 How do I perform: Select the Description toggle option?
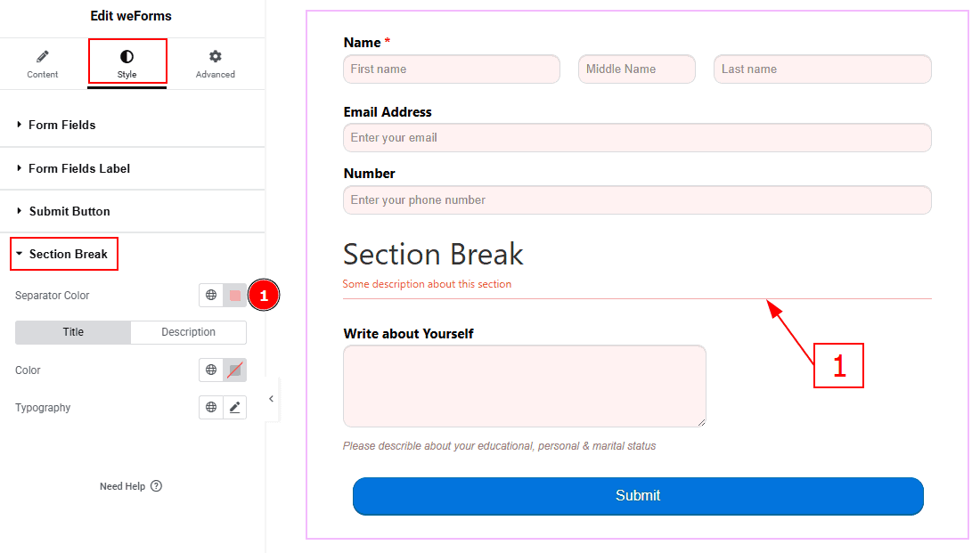188,332
